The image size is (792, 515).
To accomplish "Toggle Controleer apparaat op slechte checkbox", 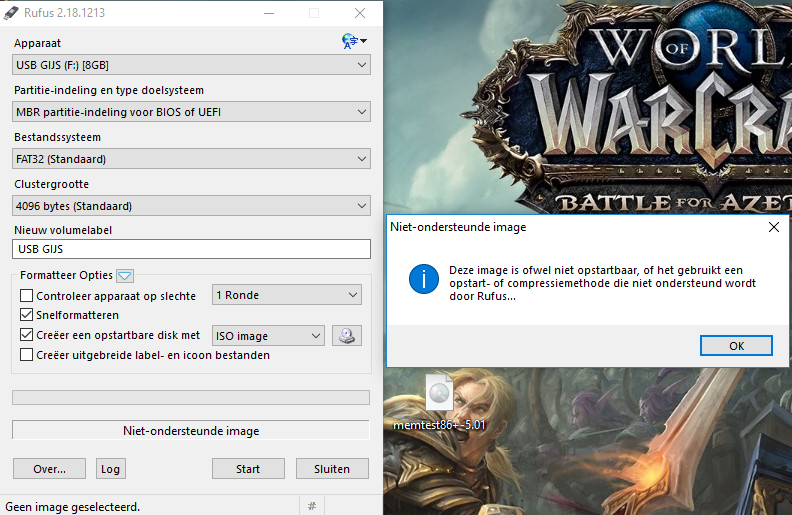I will 26,295.
